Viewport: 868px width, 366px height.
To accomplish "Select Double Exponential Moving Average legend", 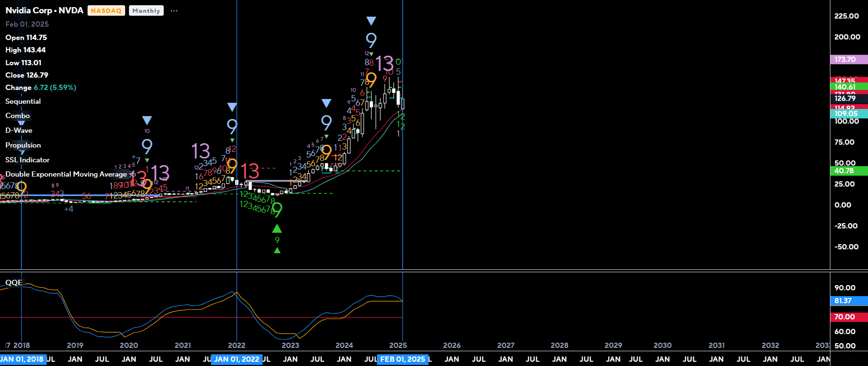I will [66, 174].
